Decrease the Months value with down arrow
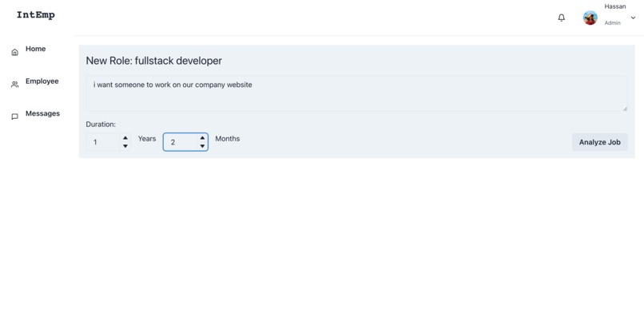The height and width of the screenshot is (332, 644). (x=202, y=146)
